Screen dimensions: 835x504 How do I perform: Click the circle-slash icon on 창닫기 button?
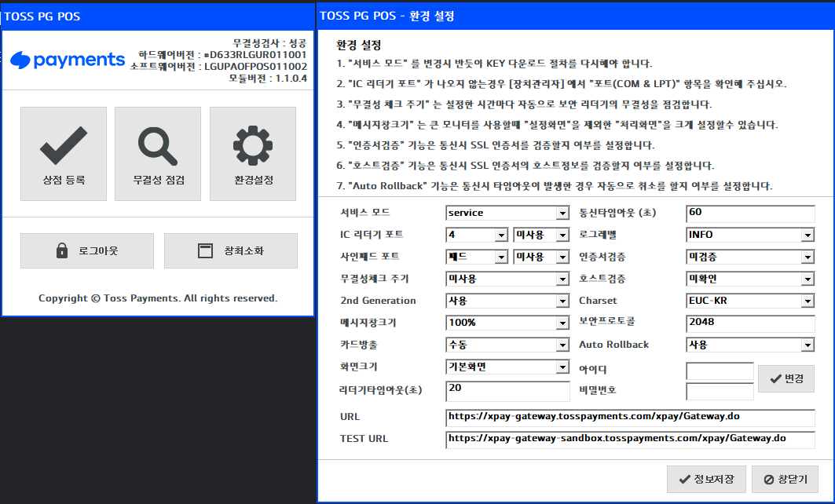tap(768, 480)
